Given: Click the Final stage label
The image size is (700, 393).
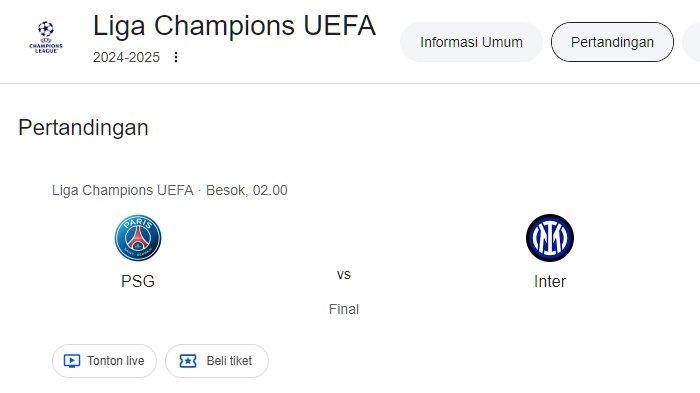Looking at the screenshot, I should (x=344, y=309).
